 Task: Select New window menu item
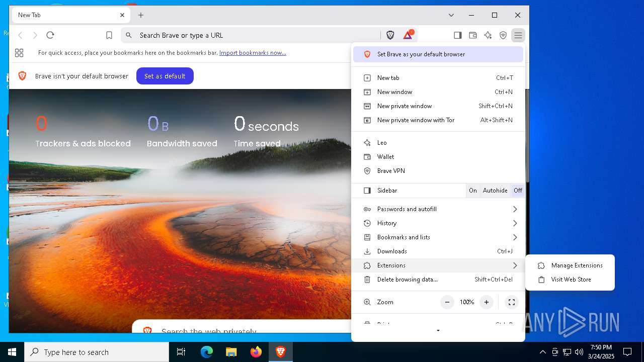click(x=438, y=92)
